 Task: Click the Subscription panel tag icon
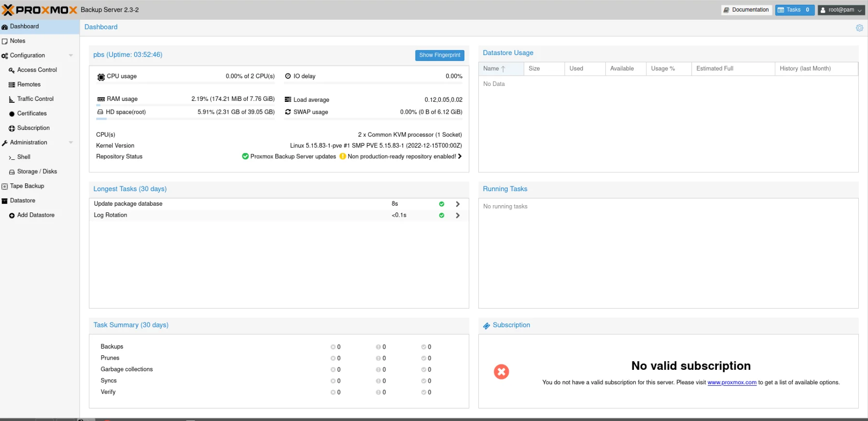coord(487,326)
